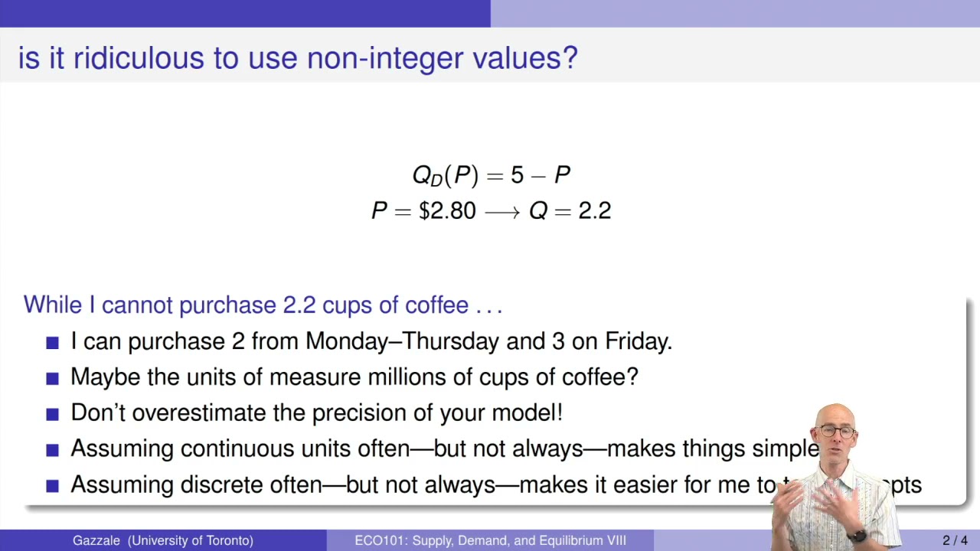Screen dimensions: 980x551
Task: Click the square bullet beside "Don't overestimate"
Action: 52,414
